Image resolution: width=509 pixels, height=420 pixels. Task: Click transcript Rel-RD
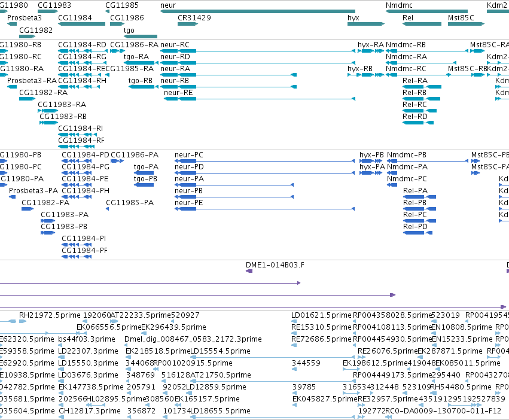[415, 117]
